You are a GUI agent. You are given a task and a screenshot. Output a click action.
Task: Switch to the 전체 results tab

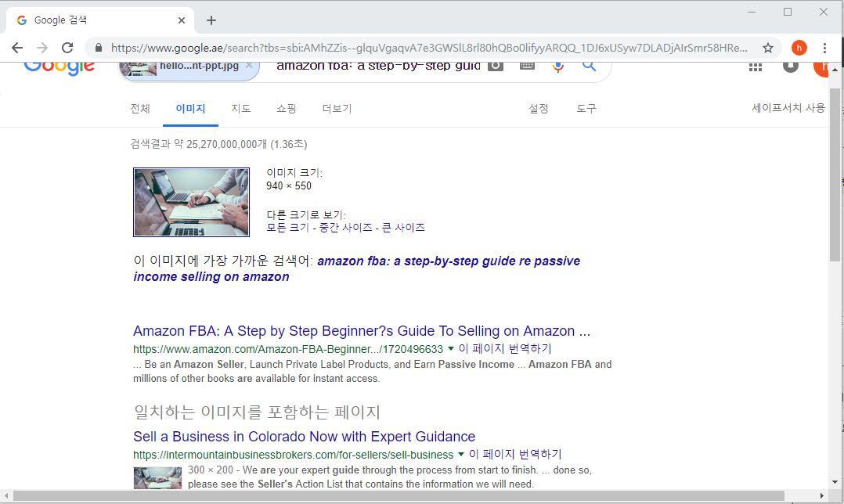[140, 109]
